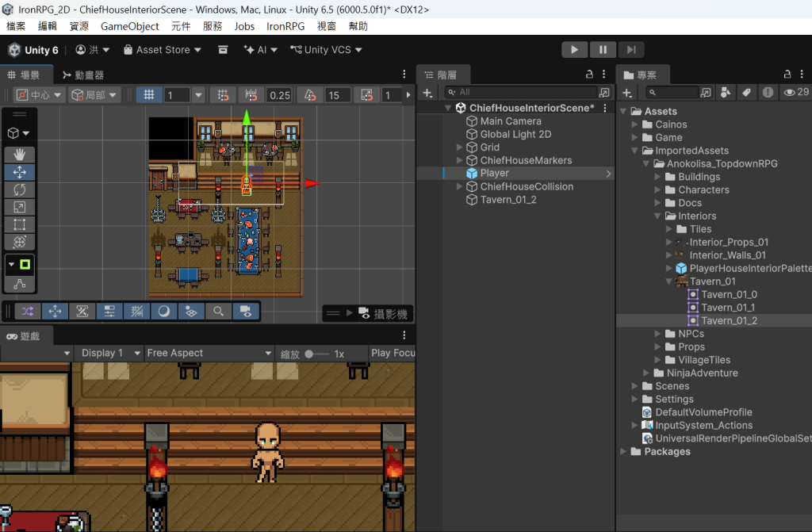The width and height of the screenshot is (812, 532).
Task: Select the Rotate tool
Action: (20, 189)
